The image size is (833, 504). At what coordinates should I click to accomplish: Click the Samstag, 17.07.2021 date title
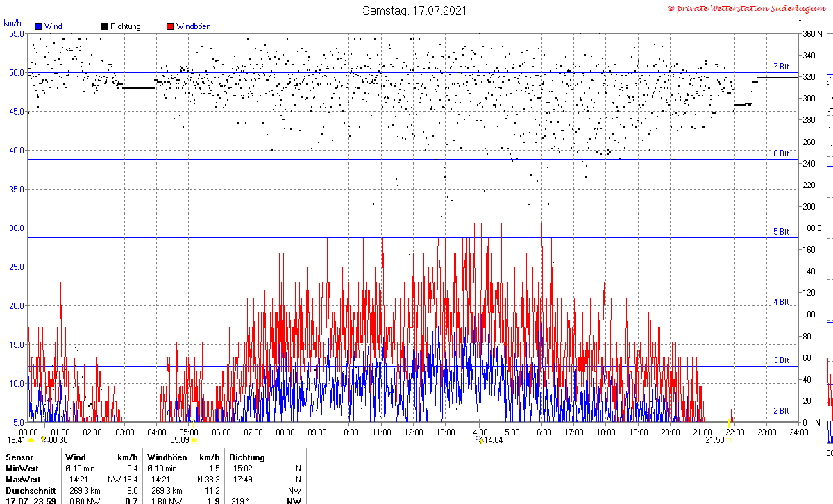(414, 11)
